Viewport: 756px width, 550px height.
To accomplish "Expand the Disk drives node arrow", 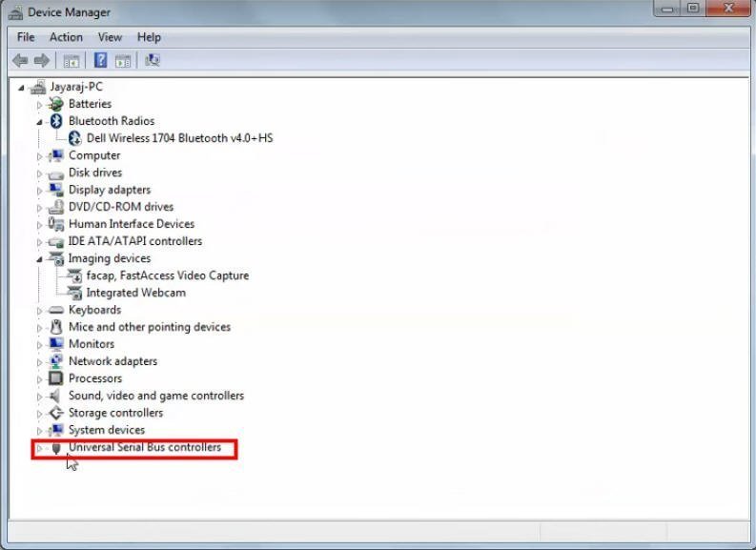I will coord(39,173).
